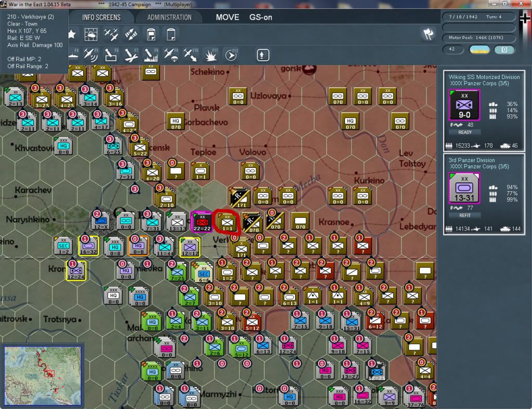Select the SEC 6=6 security unit
532x409 pixels.
203,272
